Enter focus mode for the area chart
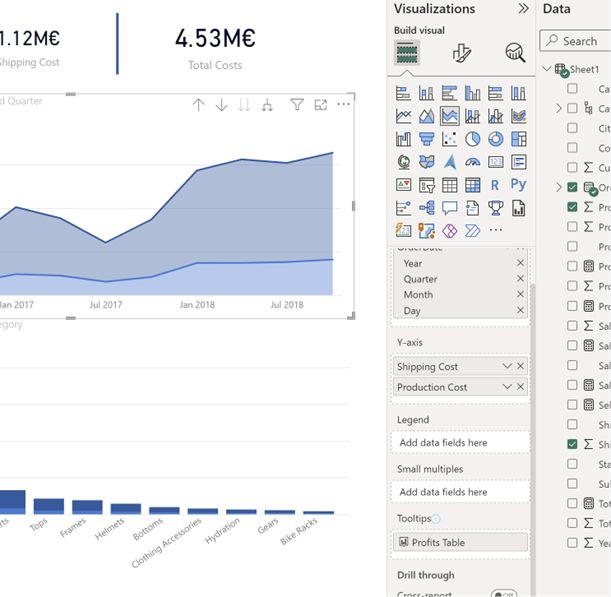This screenshot has height=597, width=611. coord(321,104)
